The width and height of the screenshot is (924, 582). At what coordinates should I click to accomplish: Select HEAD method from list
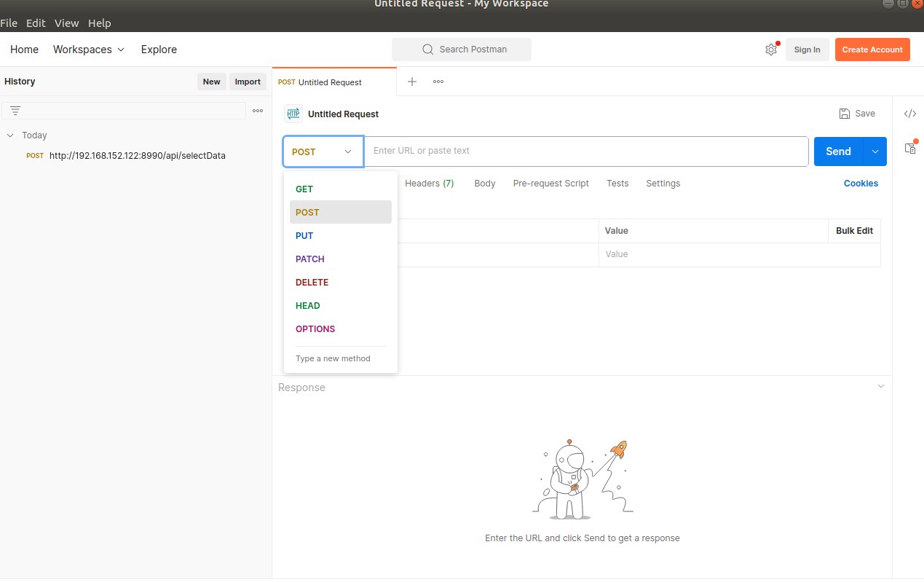point(341,305)
